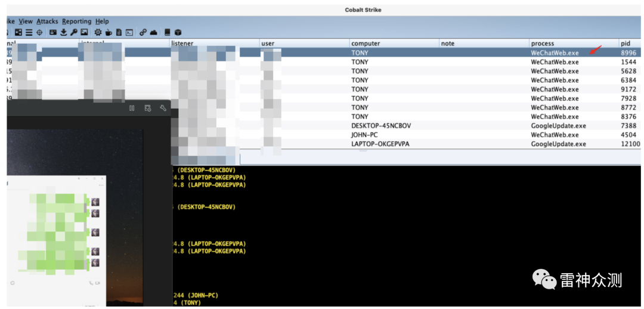
Task: Open the target table crosshair icon
Action: 39,32
